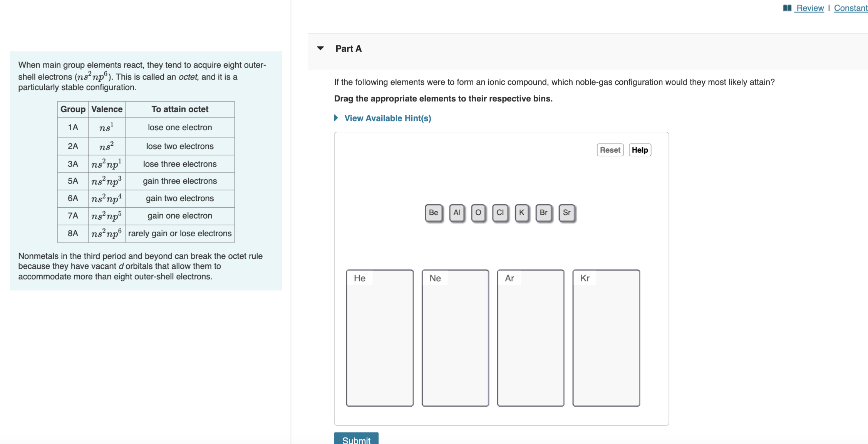Select the Be element tile
Viewport: 868px width, 444px height.
click(434, 213)
